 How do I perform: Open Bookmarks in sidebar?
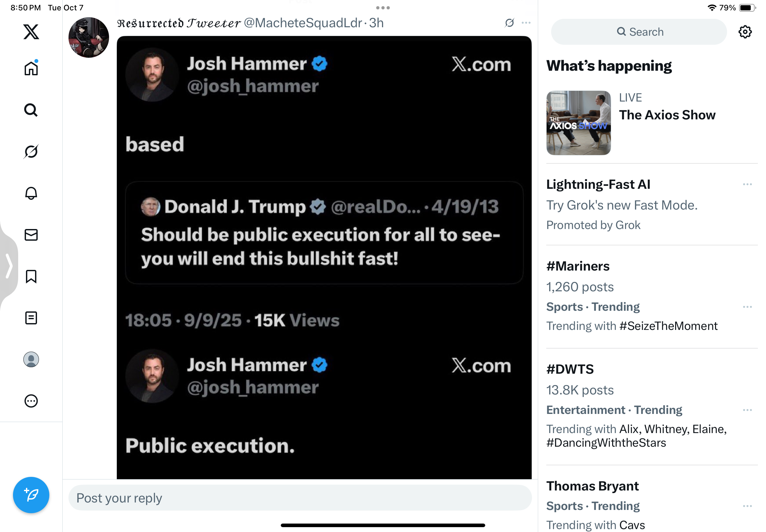click(x=31, y=276)
